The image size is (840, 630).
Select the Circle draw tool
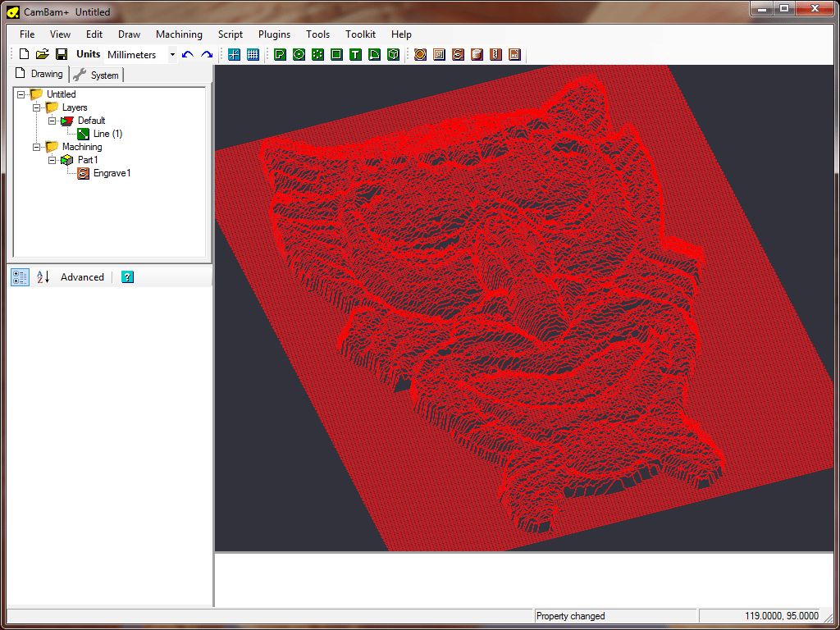point(299,54)
